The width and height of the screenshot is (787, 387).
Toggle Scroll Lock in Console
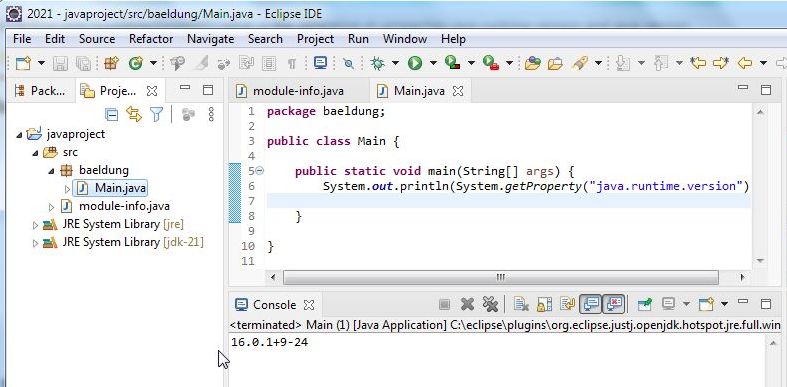(544, 304)
